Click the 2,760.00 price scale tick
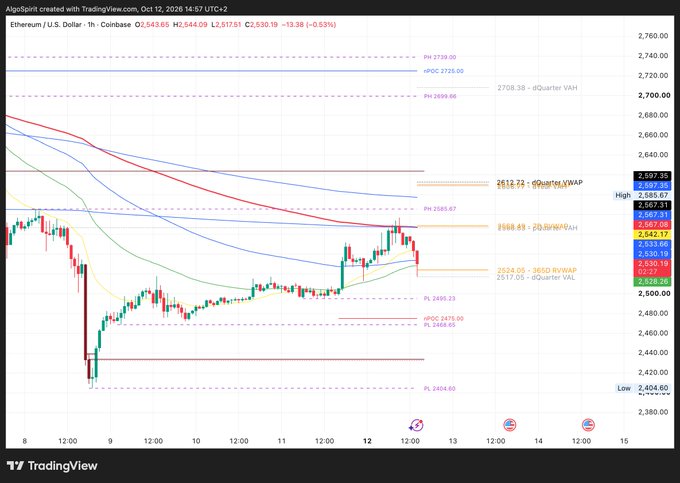 click(653, 36)
